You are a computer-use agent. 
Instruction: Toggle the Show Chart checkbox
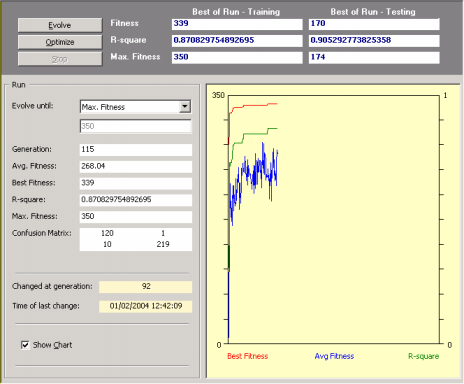(x=25, y=345)
